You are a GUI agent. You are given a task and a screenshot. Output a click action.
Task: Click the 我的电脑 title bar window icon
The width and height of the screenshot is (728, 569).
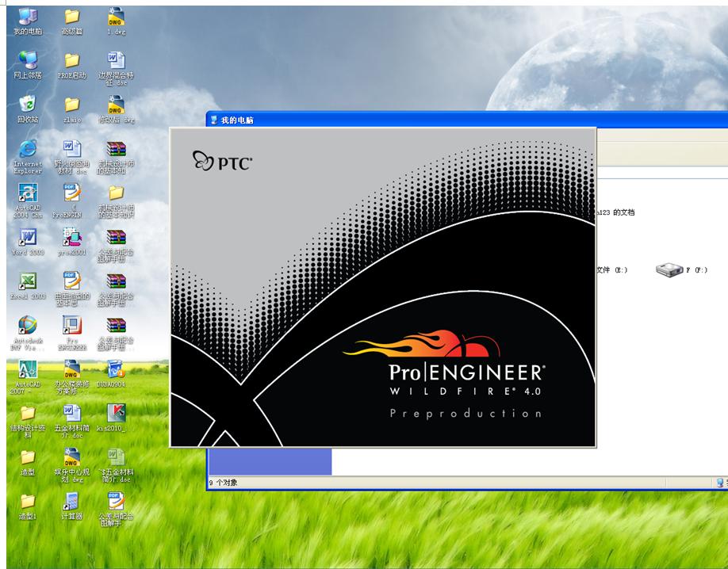point(213,120)
